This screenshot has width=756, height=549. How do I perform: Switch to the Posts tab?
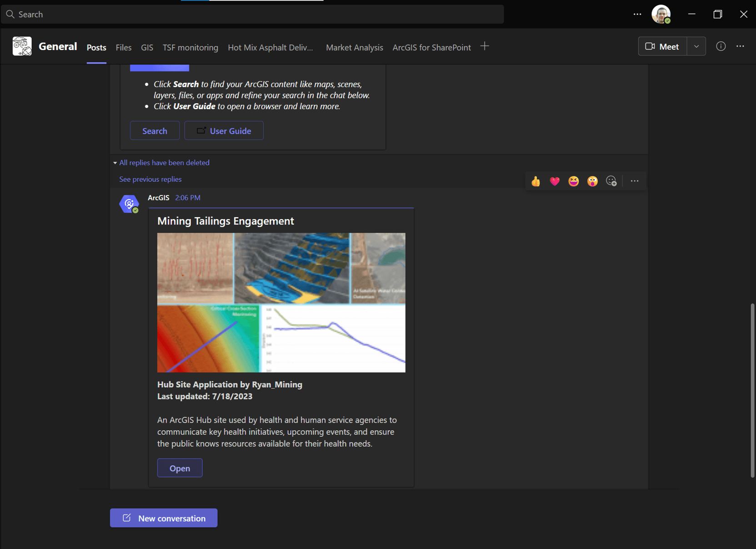click(96, 47)
